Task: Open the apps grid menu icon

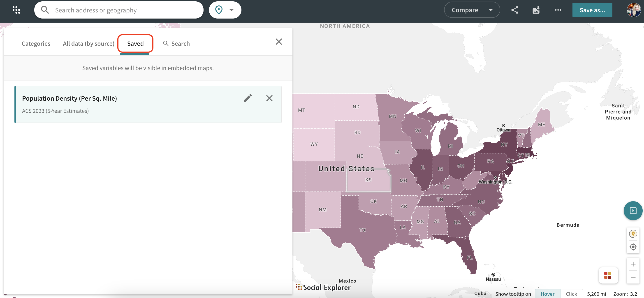Action: click(16, 10)
